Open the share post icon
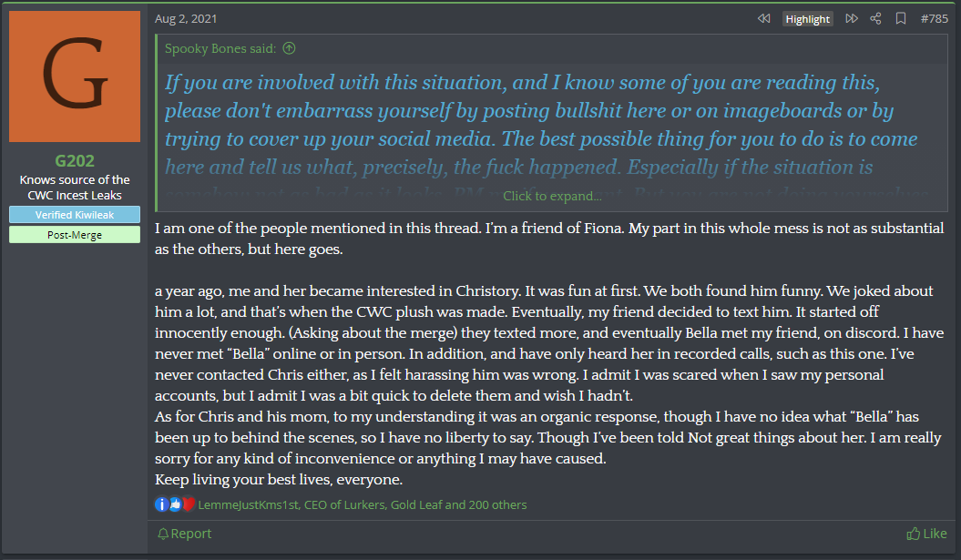 click(875, 18)
